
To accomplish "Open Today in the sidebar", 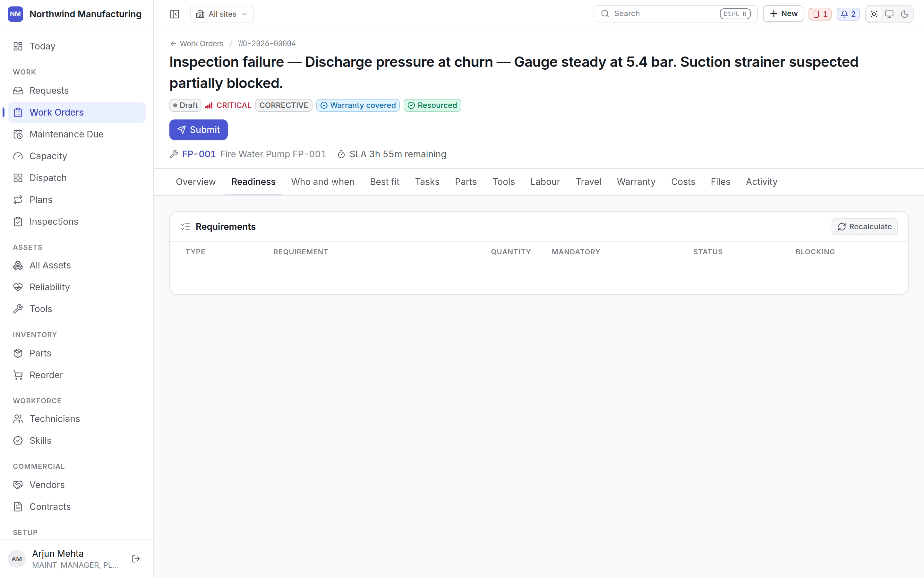I will [x=76, y=46].
